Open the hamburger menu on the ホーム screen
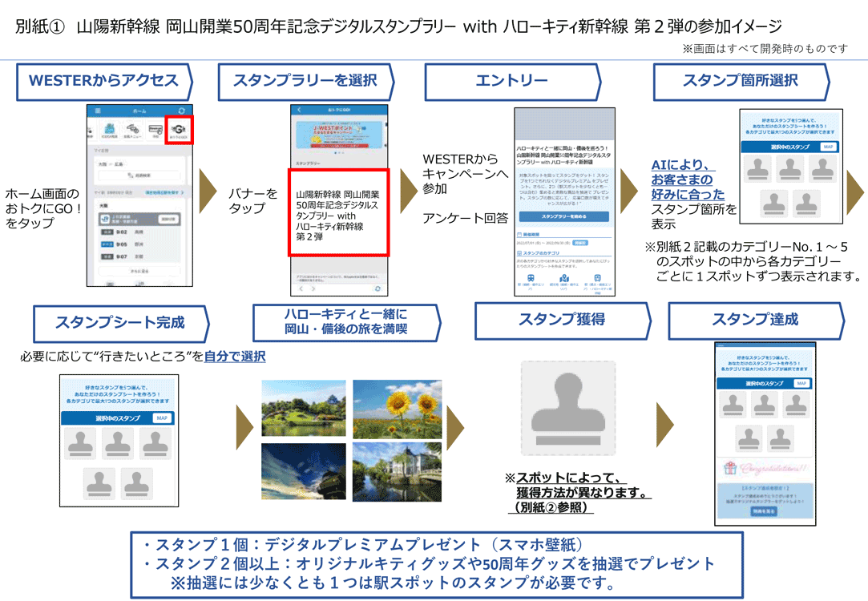Viewport: 868px width, 601px height. coord(98,111)
